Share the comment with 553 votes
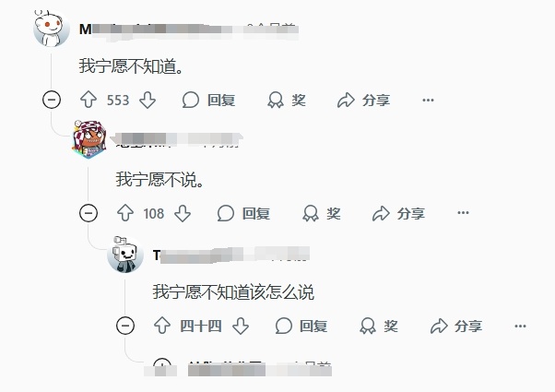Screen dimensions: 555x392 tap(363, 100)
